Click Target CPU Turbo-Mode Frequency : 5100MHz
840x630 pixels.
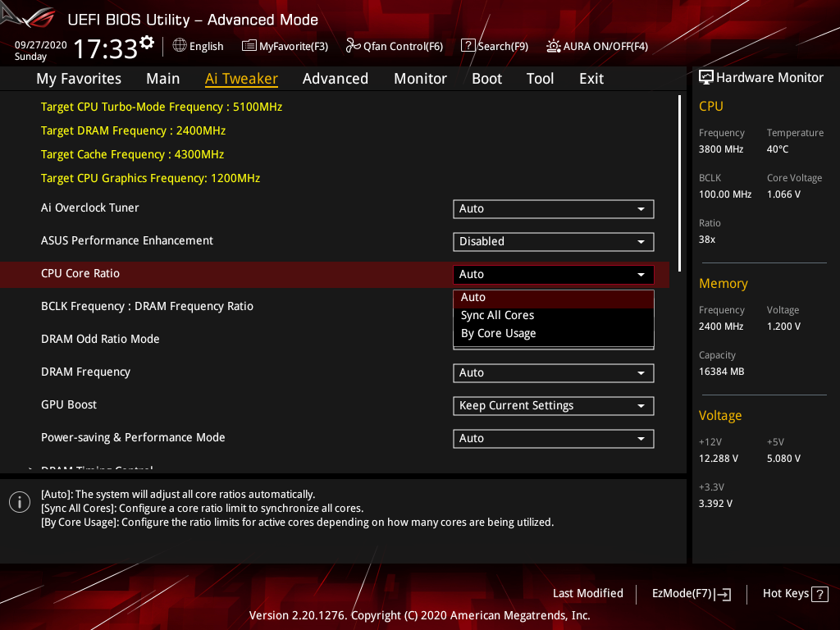(162, 107)
